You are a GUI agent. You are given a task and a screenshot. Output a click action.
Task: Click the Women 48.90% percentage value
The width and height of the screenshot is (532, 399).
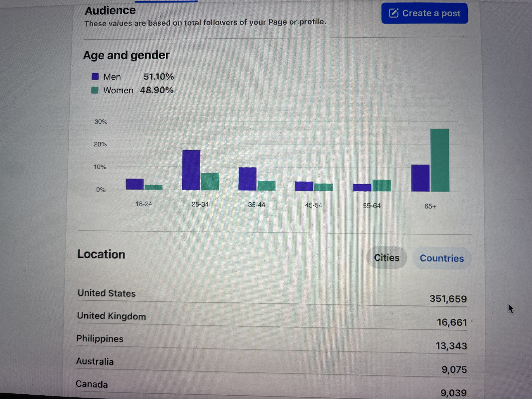tap(157, 90)
